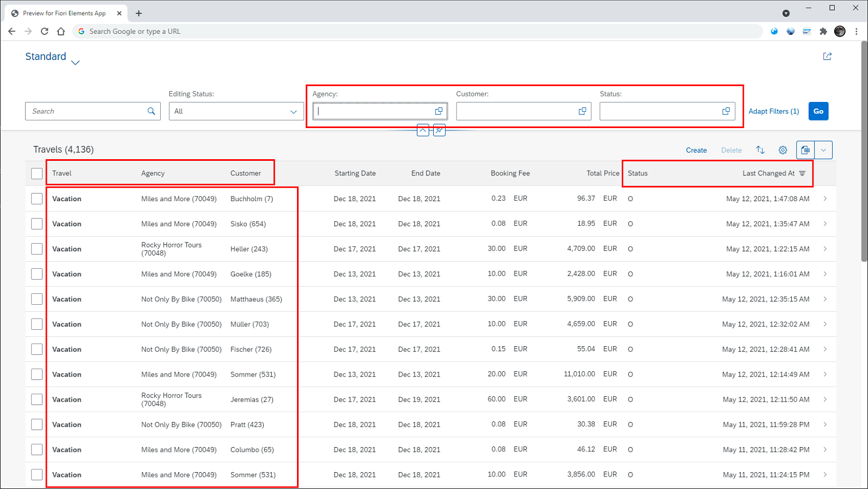
Task: Collapse the filter header bar
Action: (423, 130)
